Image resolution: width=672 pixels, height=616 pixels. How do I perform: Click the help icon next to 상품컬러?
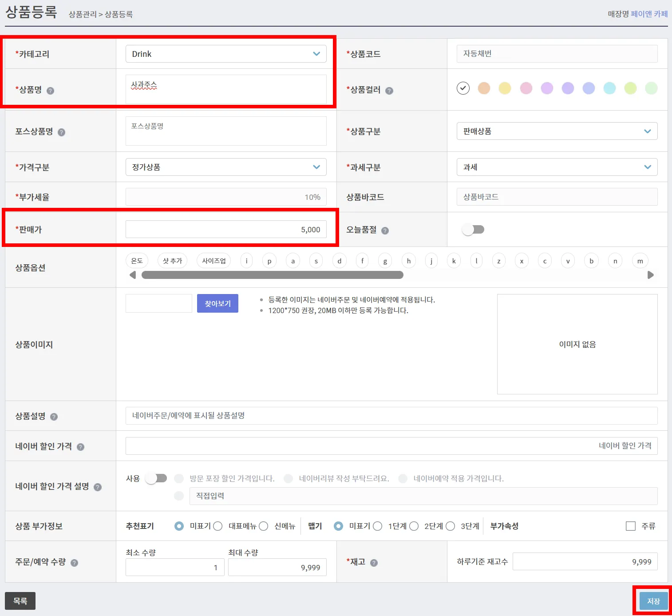tap(389, 91)
